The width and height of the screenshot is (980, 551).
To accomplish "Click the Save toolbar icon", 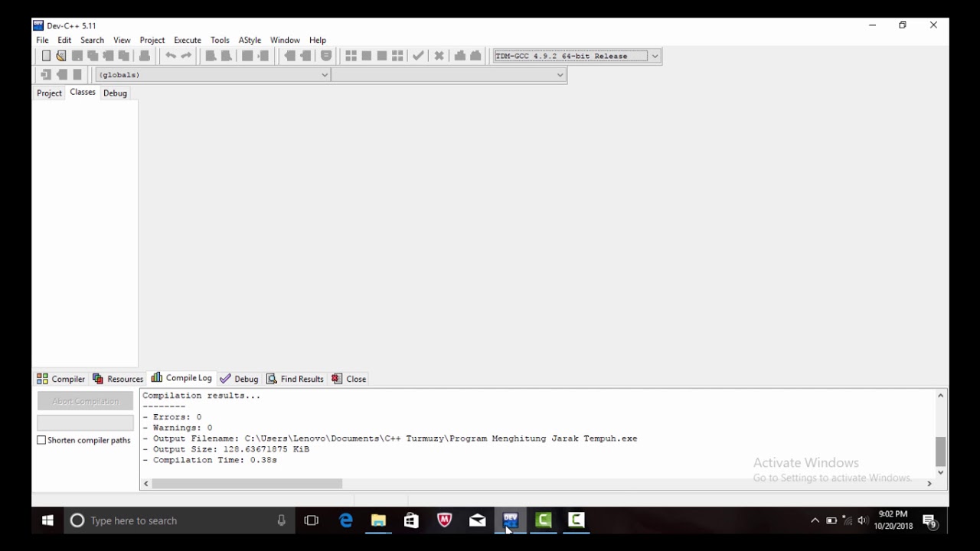I will [x=77, y=56].
